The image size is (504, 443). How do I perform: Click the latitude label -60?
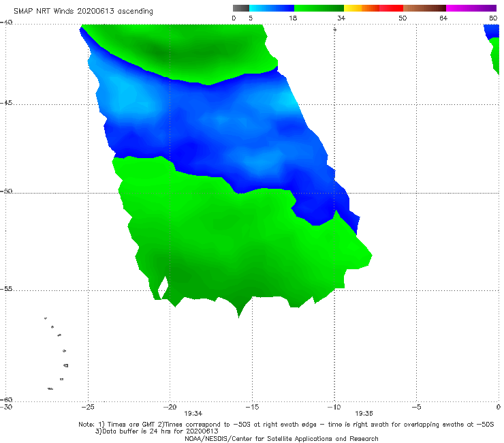(6, 399)
